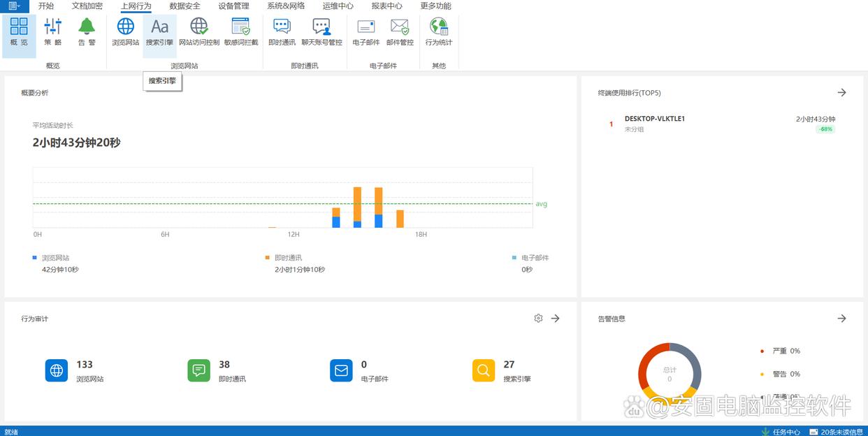The image size is (868, 436).
Task: Expand 行为审计 details arrow
Action: click(555, 319)
